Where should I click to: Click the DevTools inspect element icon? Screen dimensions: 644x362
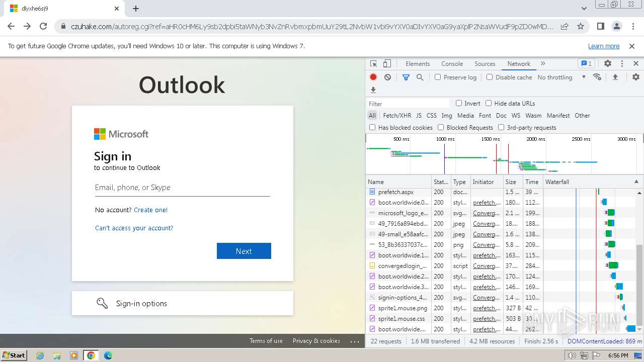point(373,64)
